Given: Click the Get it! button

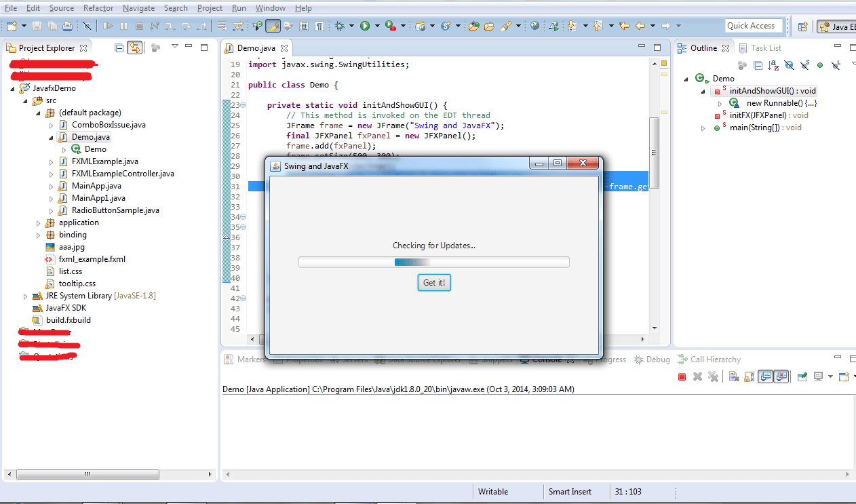Looking at the screenshot, I should pyautogui.click(x=434, y=283).
